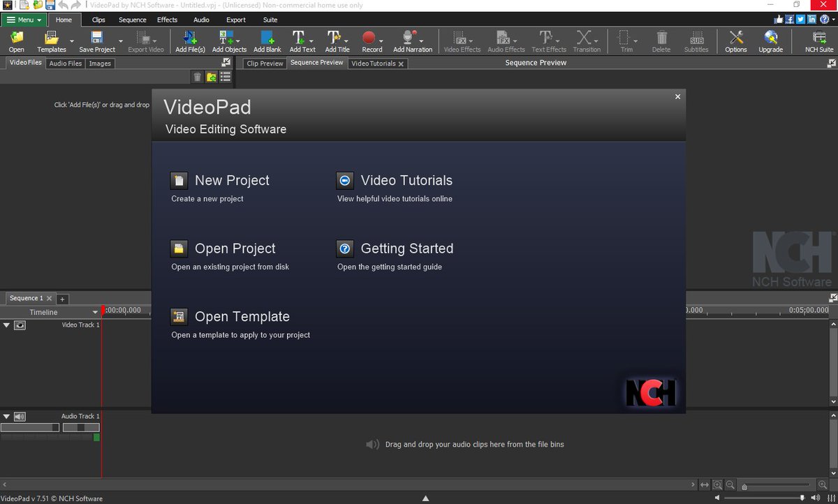Adjust the Audio Track 1 pan slider
The height and width of the screenshot is (504, 838).
pos(81,427)
